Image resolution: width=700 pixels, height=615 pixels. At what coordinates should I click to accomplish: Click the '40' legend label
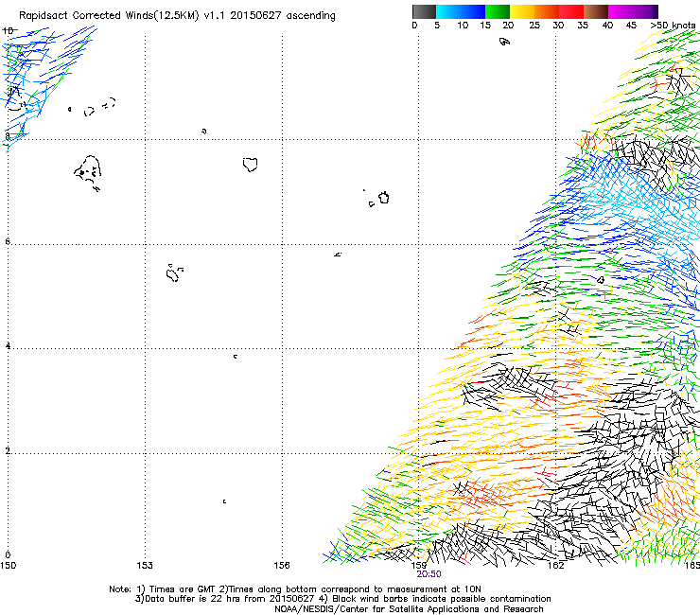(607, 26)
